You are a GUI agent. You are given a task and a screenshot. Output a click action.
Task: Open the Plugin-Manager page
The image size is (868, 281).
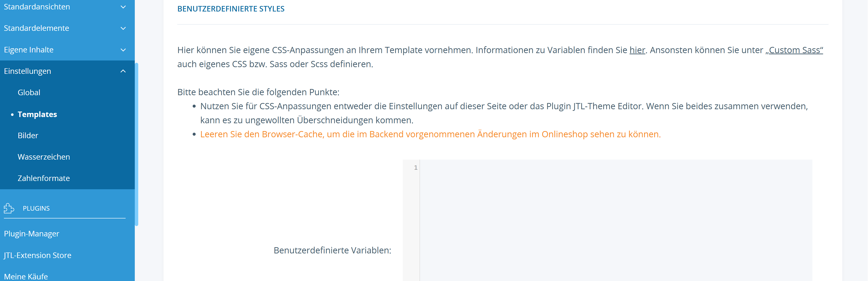click(x=32, y=234)
